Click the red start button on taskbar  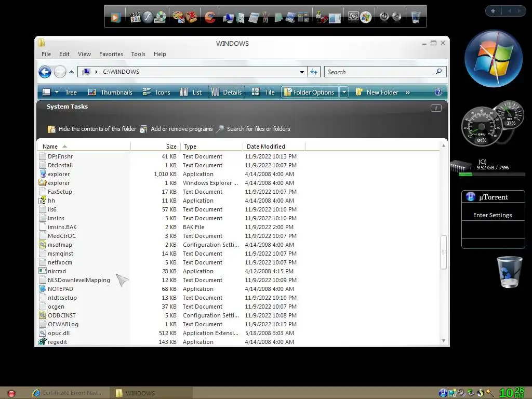[11, 394]
